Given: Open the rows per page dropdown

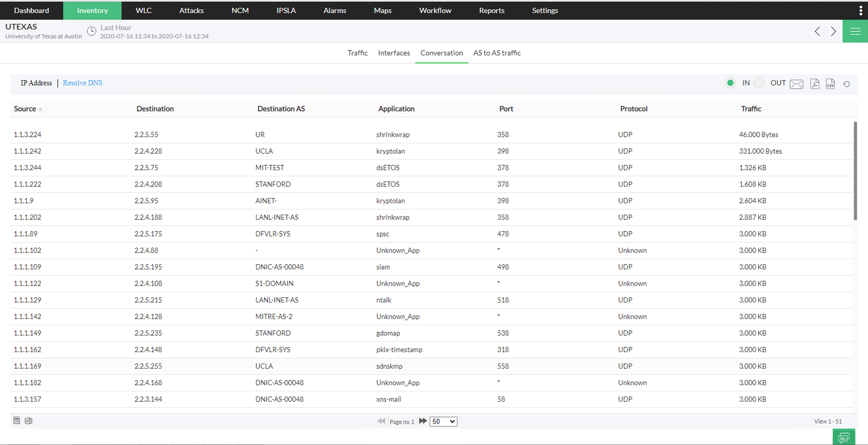Looking at the screenshot, I should (443, 421).
